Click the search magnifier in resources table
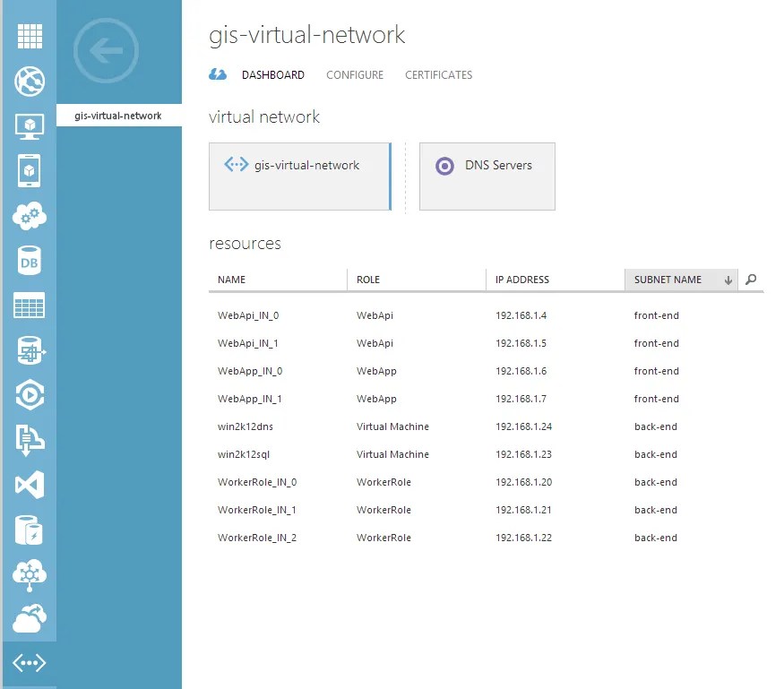Viewport: 784px width, 689px height. 751,280
